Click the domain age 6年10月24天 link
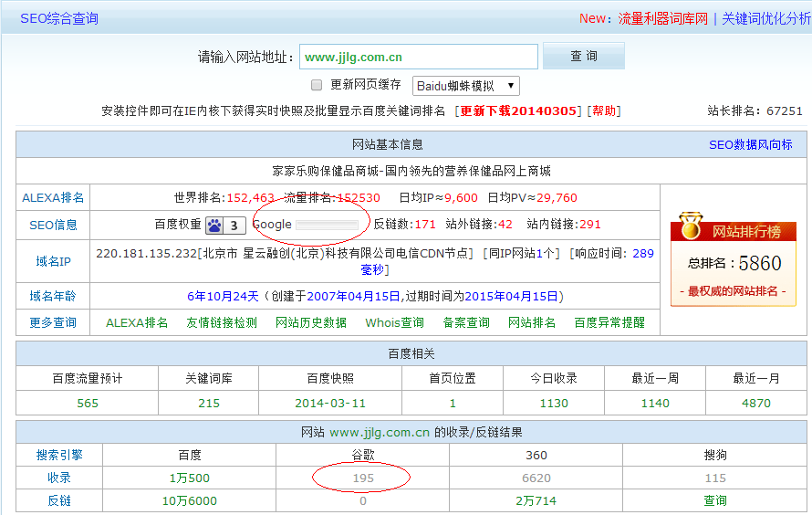Image resolution: width=812 pixels, height=515 pixels. click(x=223, y=297)
